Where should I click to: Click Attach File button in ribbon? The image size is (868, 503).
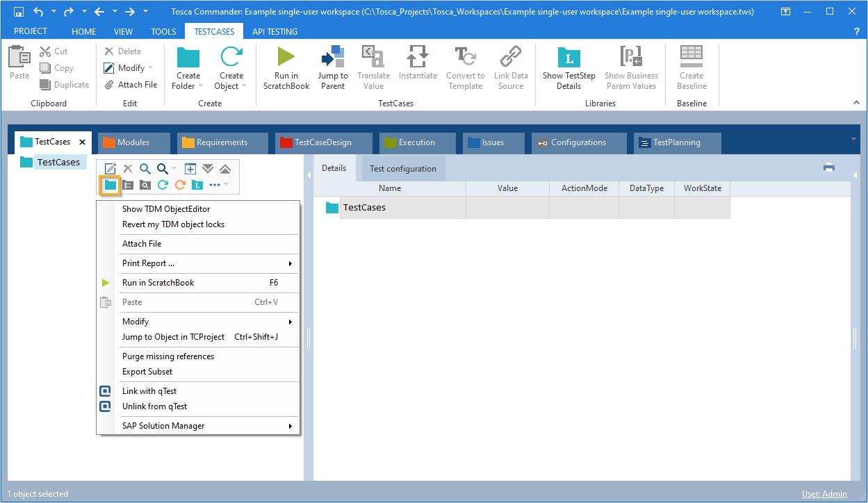click(x=131, y=85)
